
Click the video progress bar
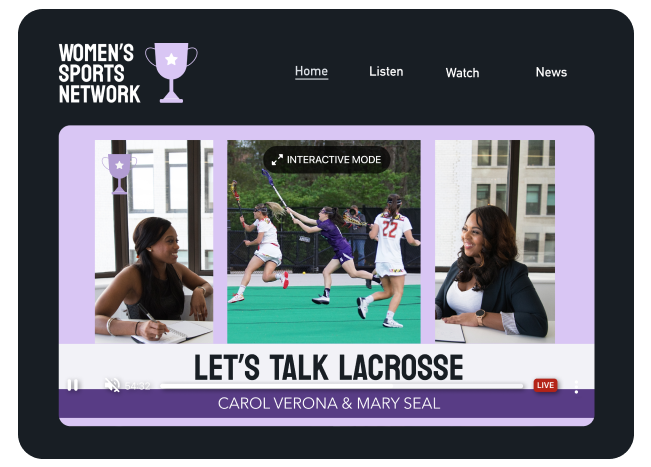click(x=340, y=385)
